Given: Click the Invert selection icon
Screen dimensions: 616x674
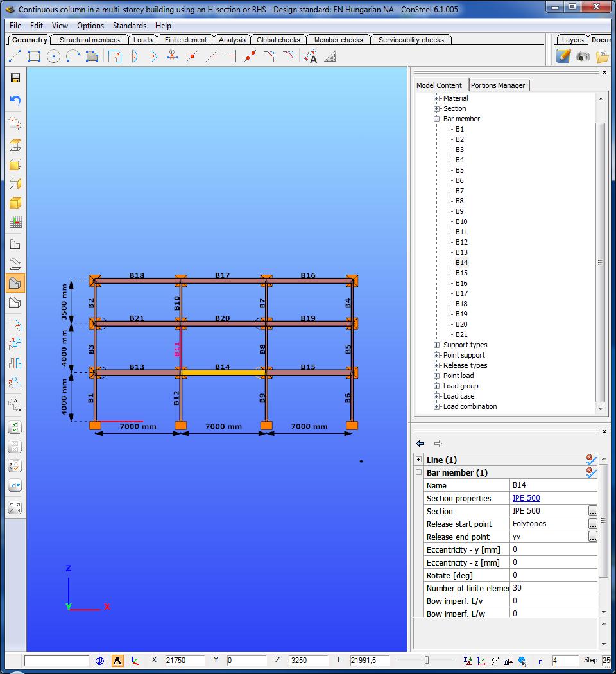Looking at the screenshot, I should pyautogui.click(x=15, y=466).
